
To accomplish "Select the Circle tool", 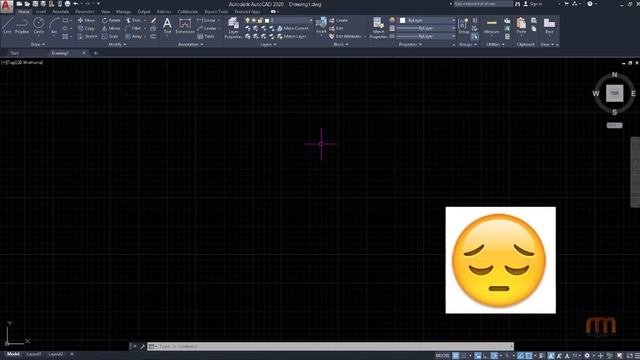I will pos(39,26).
